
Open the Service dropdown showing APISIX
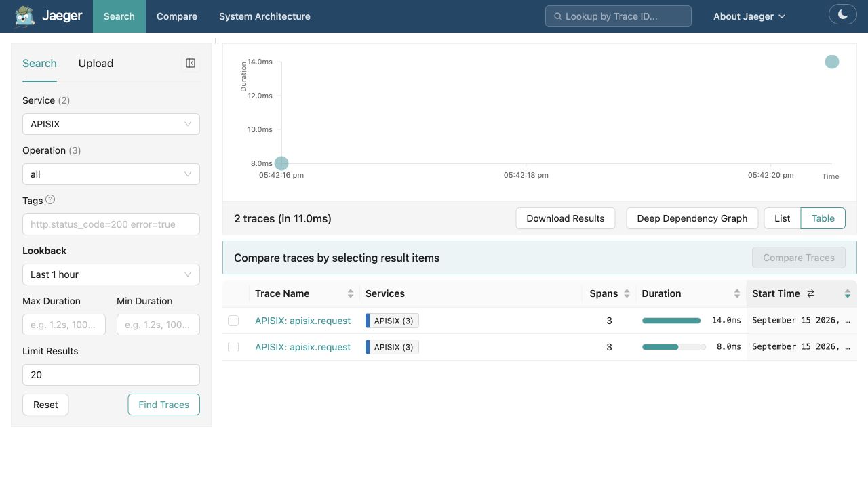pos(111,124)
